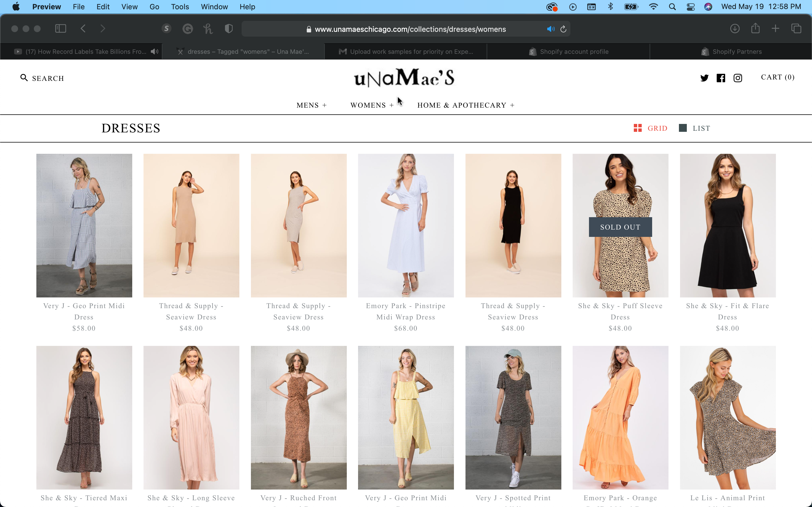The height and width of the screenshot is (507, 812).
Task: Visit the store's Twitter page
Action: pos(704,78)
